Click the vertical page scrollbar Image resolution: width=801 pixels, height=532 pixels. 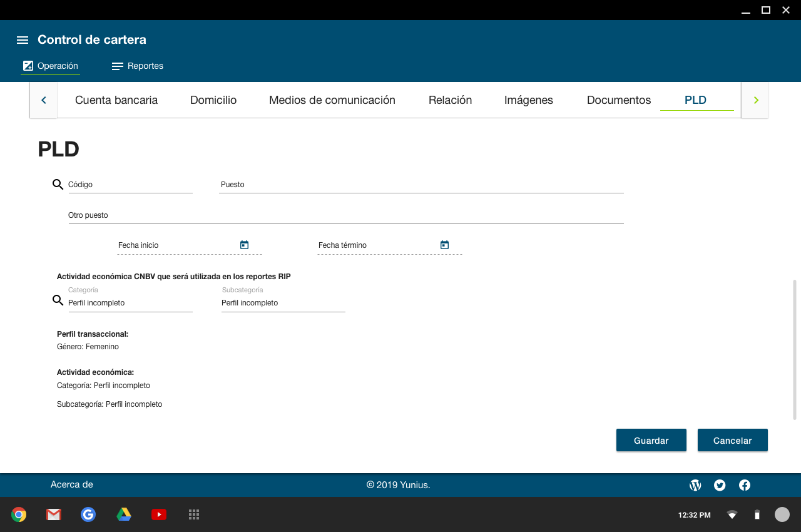[x=795, y=349]
